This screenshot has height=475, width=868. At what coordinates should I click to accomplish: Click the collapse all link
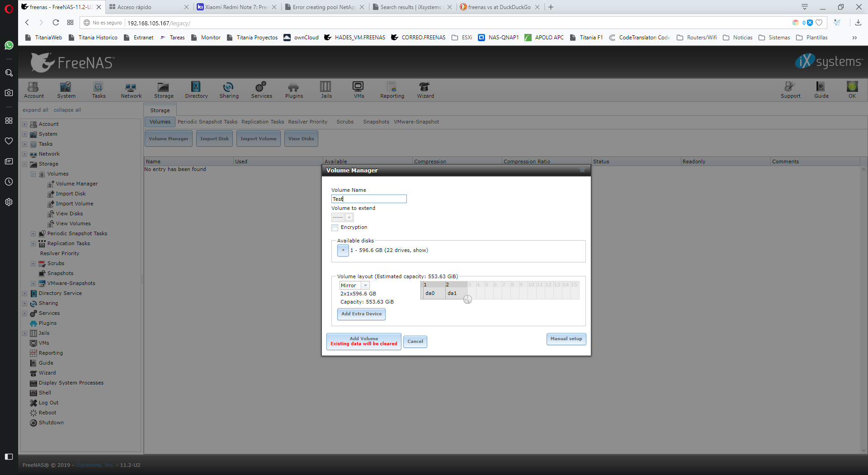(x=67, y=110)
